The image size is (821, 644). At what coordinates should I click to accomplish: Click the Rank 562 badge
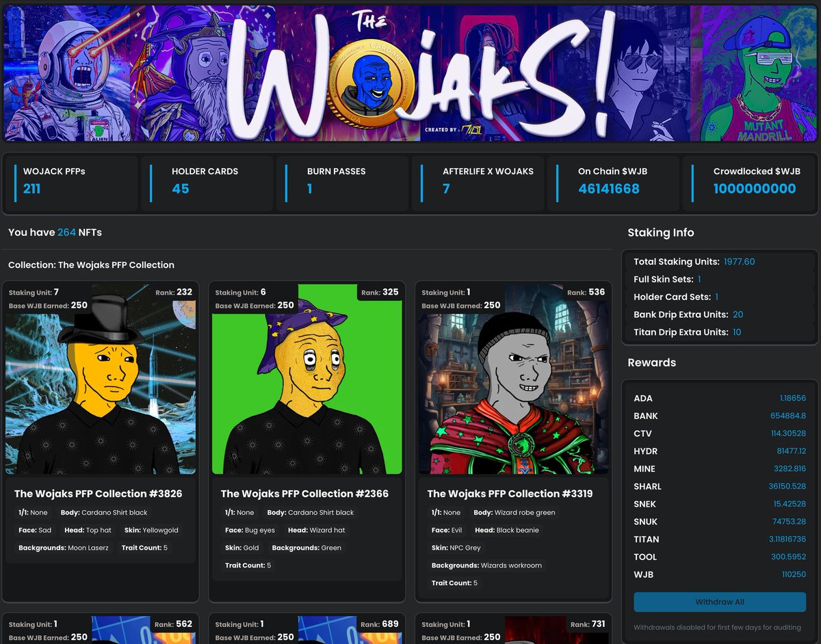173,624
